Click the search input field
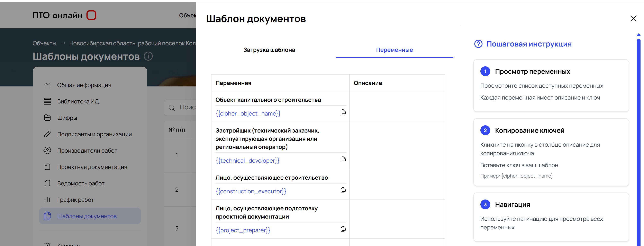Viewport: 644px width, 246px height. (x=180, y=108)
